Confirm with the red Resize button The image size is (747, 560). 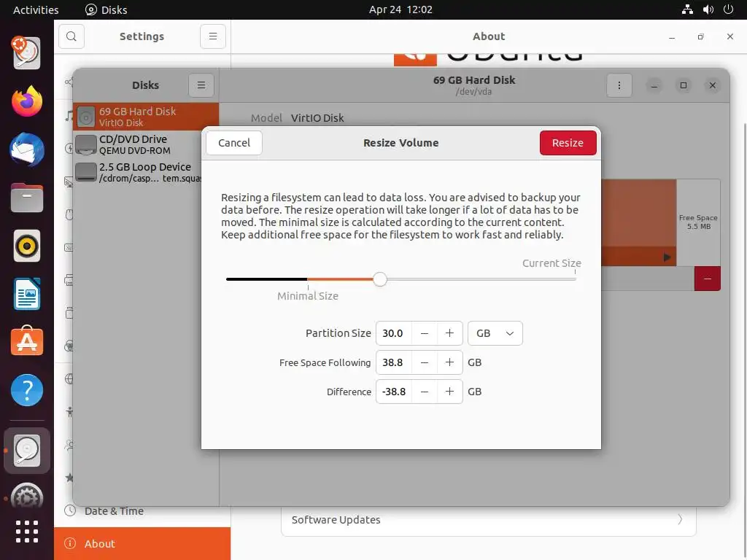click(x=568, y=143)
